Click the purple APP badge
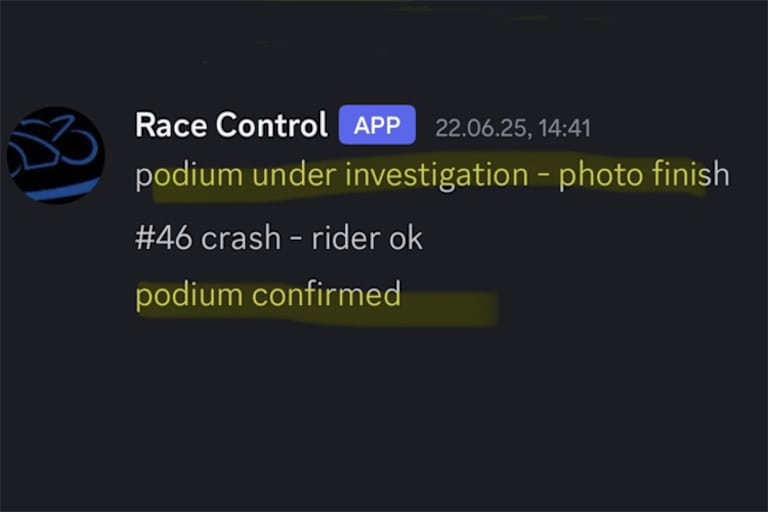768x512 pixels. click(x=376, y=126)
